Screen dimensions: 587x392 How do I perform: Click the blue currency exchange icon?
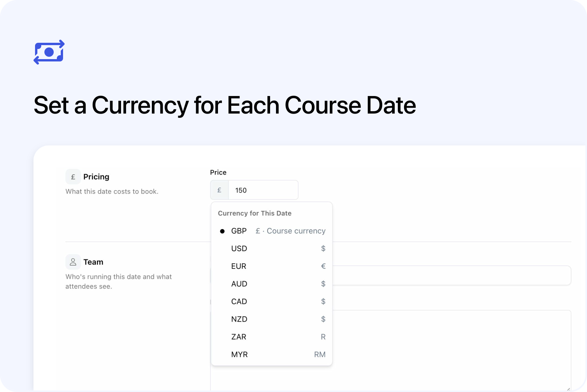coord(49,52)
